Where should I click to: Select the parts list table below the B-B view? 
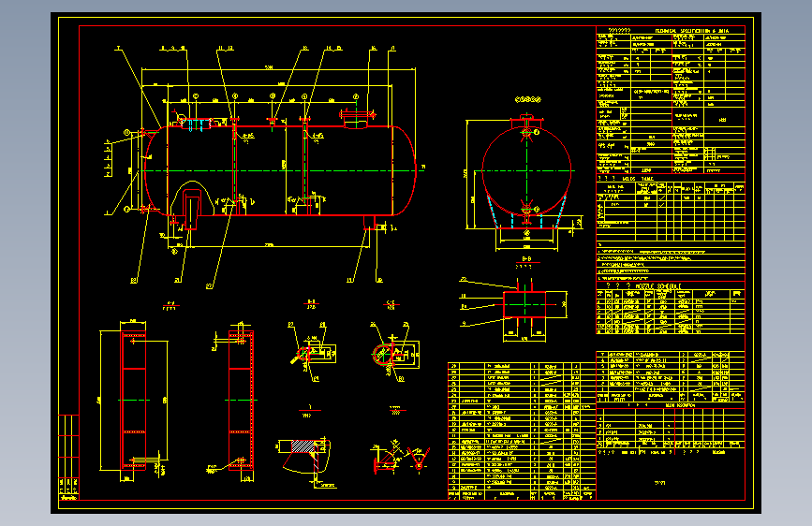pos(522,431)
